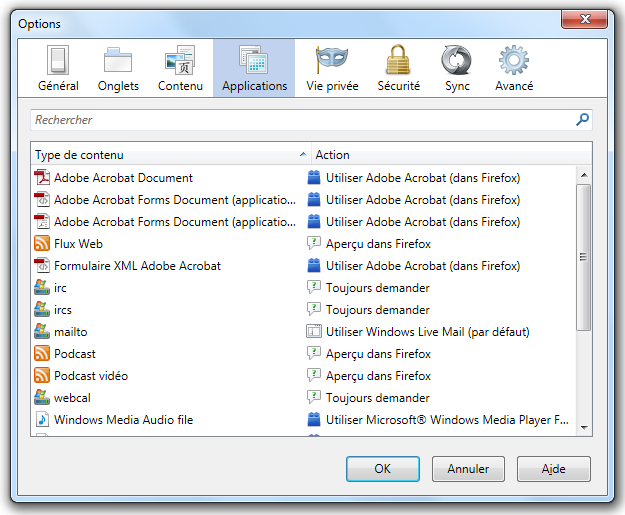625x515 pixels.
Task: Click the Annuler button
Action: [x=468, y=469]
